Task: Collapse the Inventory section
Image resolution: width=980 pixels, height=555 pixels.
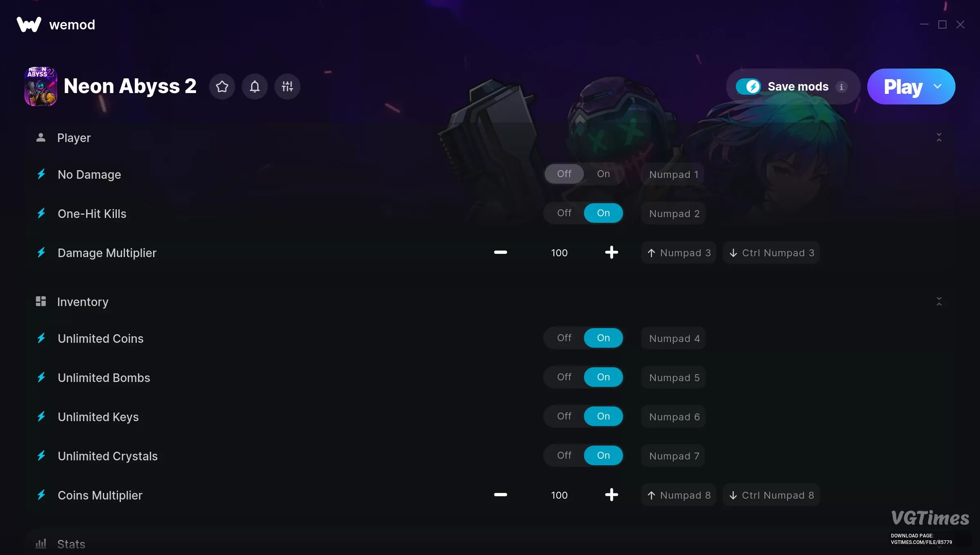Action: coord(939,302)
